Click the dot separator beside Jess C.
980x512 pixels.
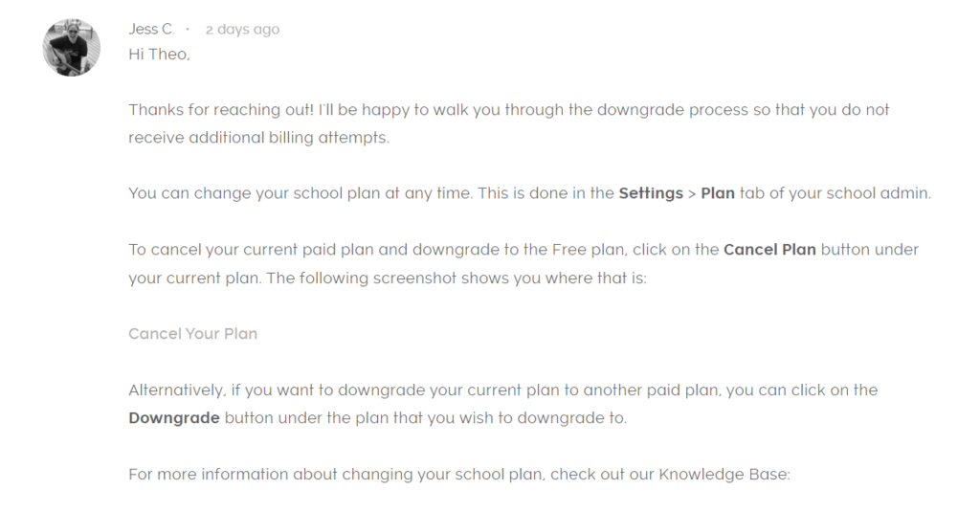pyautogui.click(x=188, y=29)
